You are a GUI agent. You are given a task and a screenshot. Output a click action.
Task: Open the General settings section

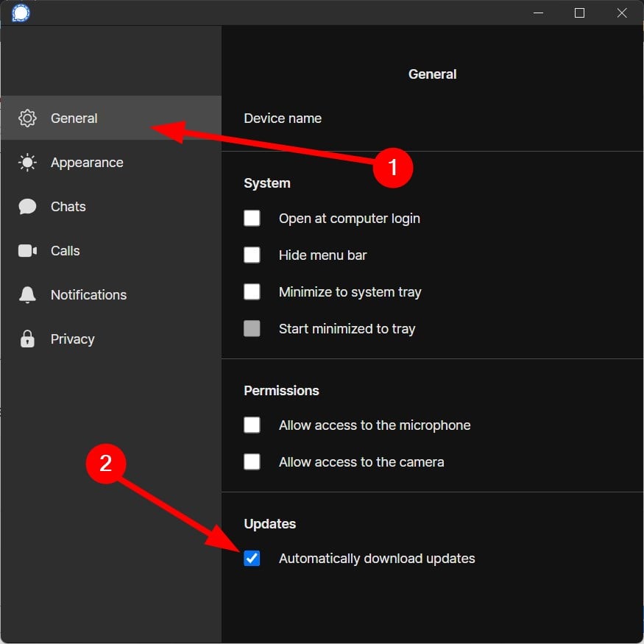[111, 118]
